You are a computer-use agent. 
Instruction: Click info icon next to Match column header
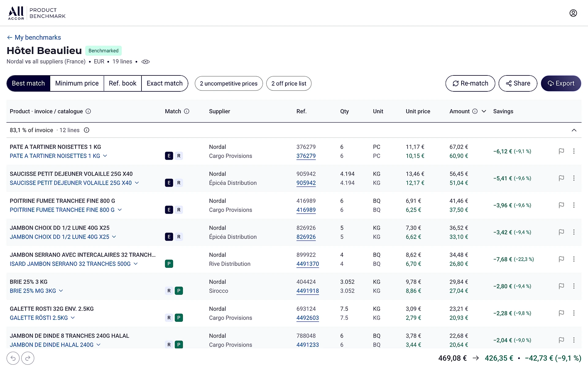pyautogui.click(x=187, y=111)
